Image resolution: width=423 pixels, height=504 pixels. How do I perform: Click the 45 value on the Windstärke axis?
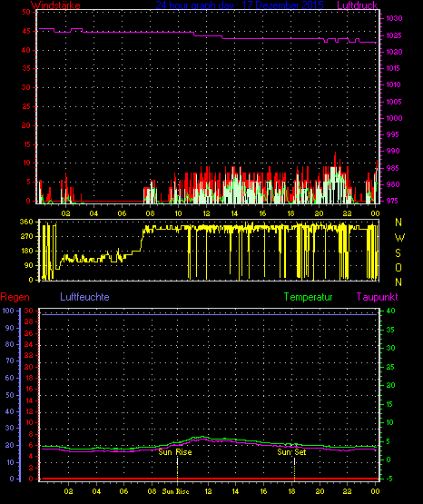(26, 31)
